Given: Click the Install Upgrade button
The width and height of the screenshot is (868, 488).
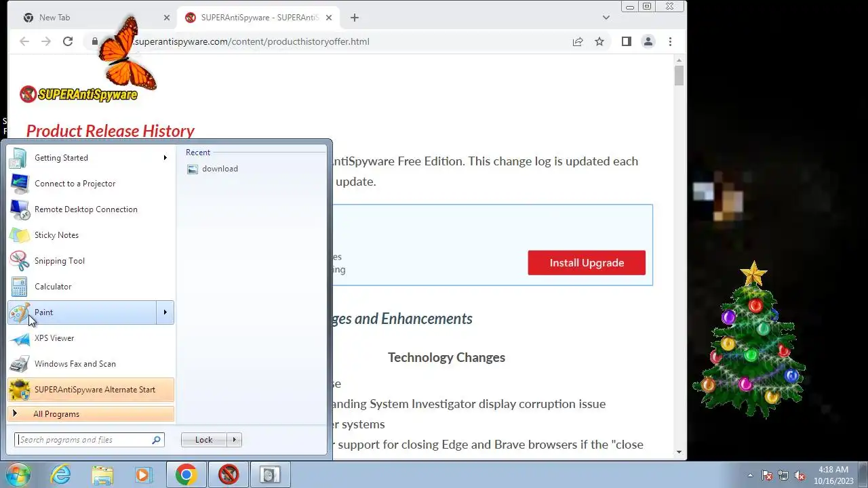Looking at the screenshot, I should [587, 263].
